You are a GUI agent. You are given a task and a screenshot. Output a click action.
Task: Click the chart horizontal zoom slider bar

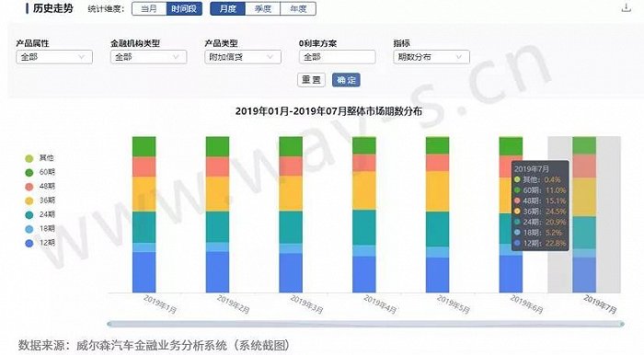pos(365,325)
